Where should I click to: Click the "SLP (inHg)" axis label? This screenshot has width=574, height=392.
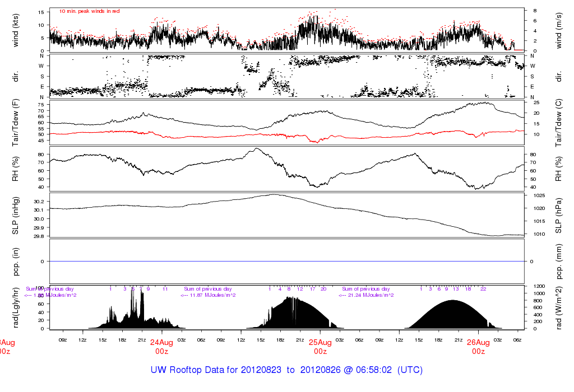coord(15,216)
